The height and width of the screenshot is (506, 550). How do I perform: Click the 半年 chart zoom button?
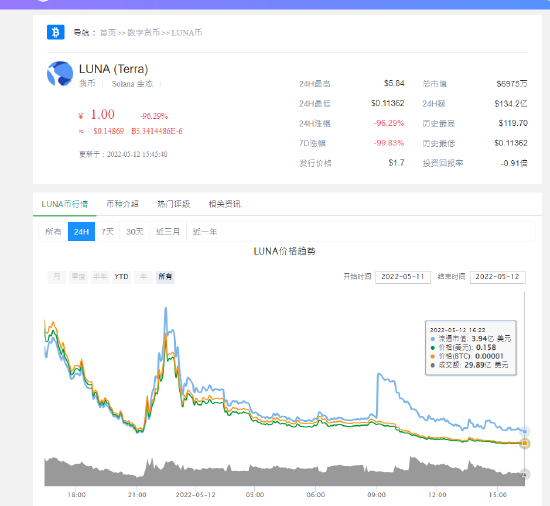[100, 277]
